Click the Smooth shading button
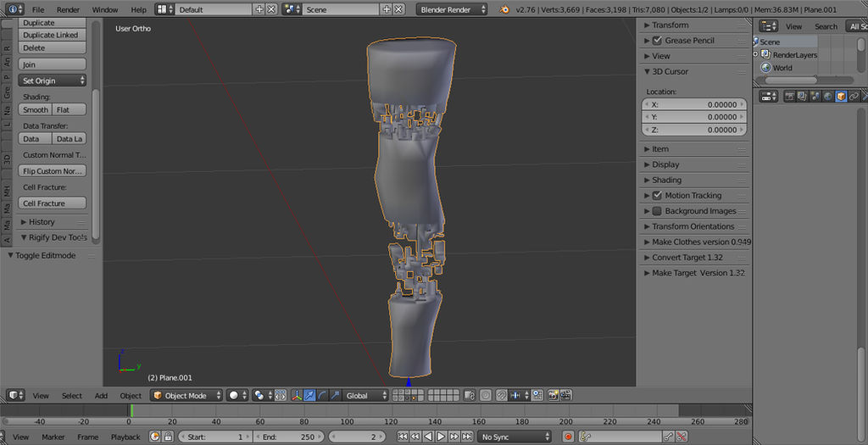The height and width of the screenshot is (445, 868). tap(36, 109)
